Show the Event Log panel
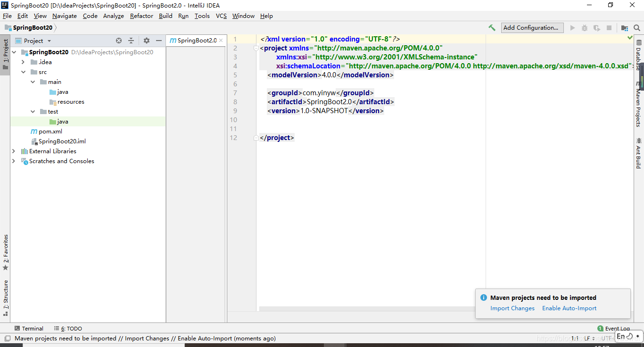644x347 pixels. [614, 328]
